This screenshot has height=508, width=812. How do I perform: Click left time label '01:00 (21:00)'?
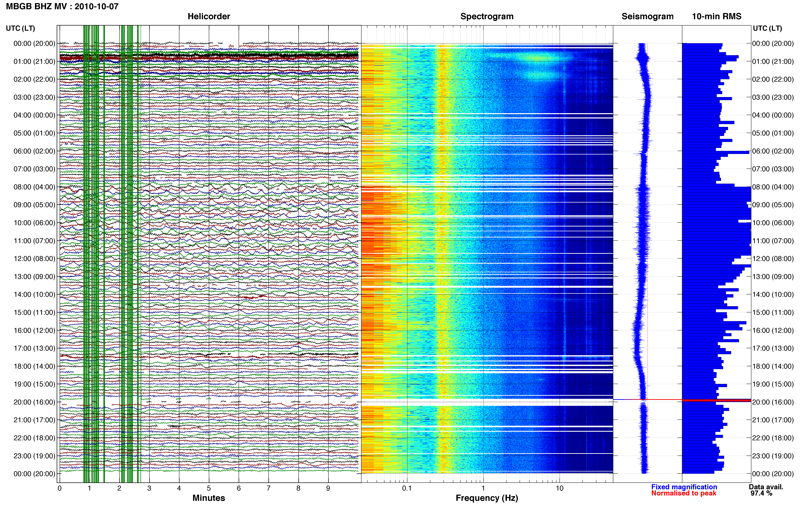34,62
